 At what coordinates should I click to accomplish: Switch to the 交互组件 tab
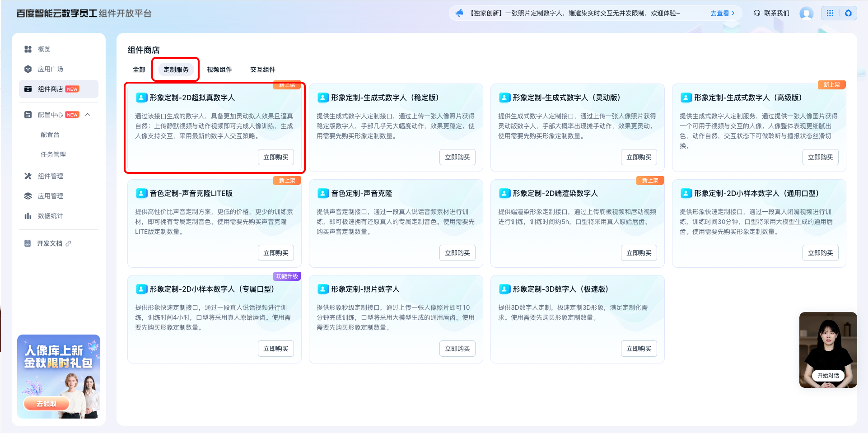pos(262,70)
